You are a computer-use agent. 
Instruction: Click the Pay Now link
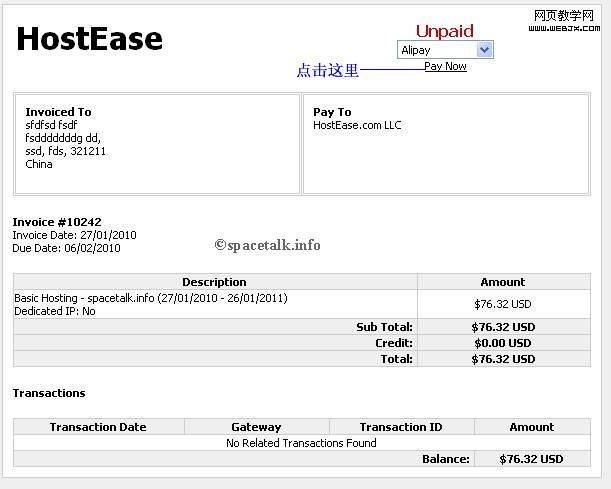(445, 66)
